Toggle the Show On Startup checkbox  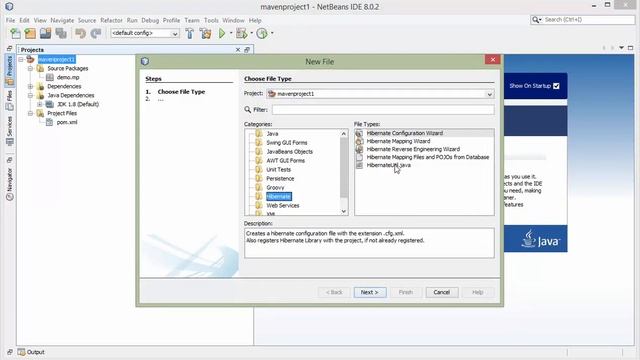556,86
